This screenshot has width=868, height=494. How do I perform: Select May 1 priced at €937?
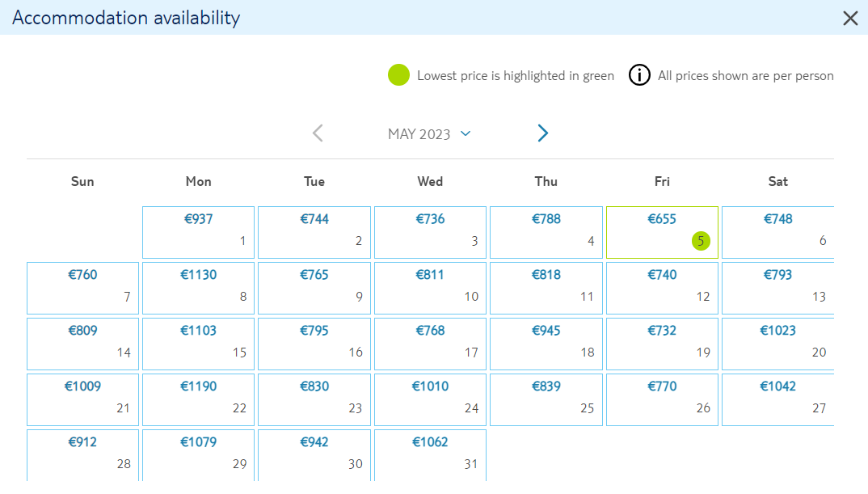198,233
